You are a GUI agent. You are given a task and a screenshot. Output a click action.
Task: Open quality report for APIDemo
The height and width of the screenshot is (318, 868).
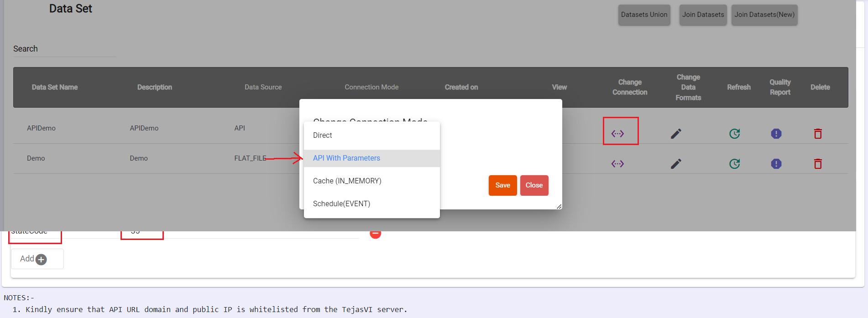(x=776, y=134)
